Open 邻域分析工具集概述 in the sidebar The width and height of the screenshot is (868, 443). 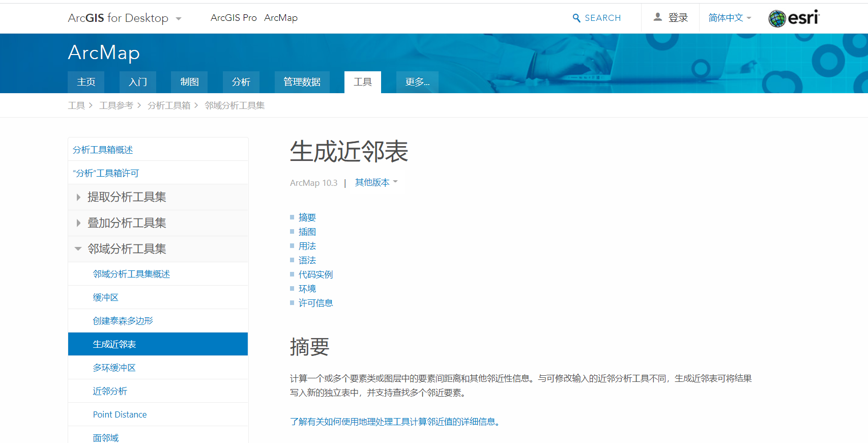coord(158,274)
